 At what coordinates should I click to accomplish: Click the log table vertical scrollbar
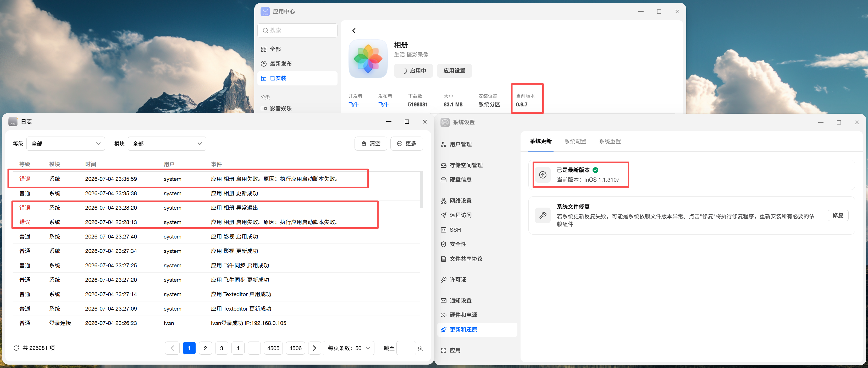point(421,190)
